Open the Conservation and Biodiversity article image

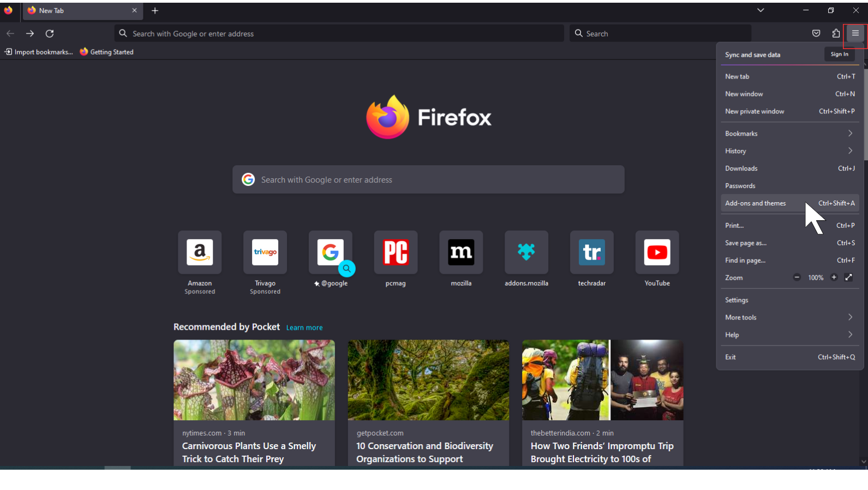click(x=428, y=380)
